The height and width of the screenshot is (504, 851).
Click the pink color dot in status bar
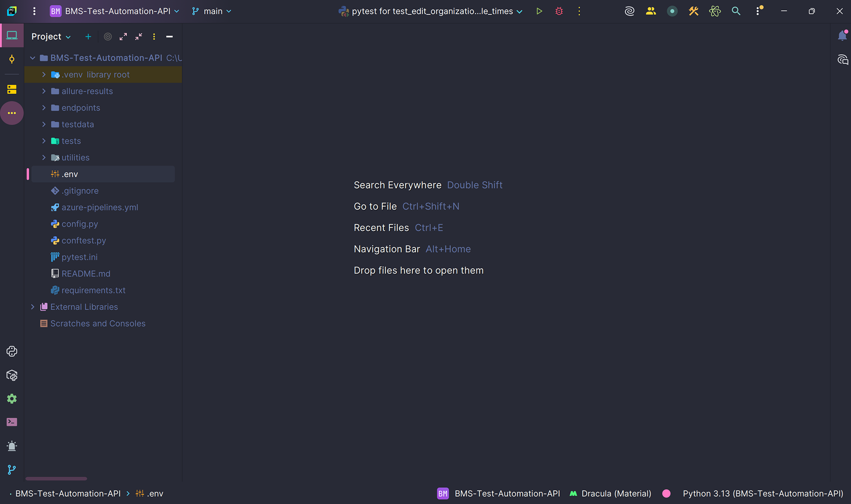(666, 494)
